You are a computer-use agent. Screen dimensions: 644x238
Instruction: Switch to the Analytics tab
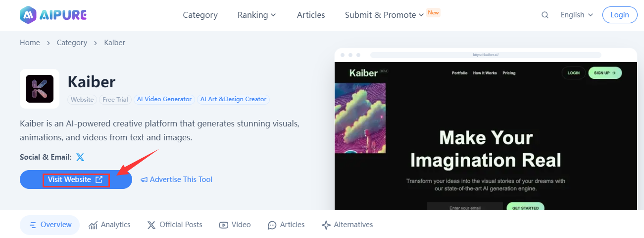coord(110,225)
